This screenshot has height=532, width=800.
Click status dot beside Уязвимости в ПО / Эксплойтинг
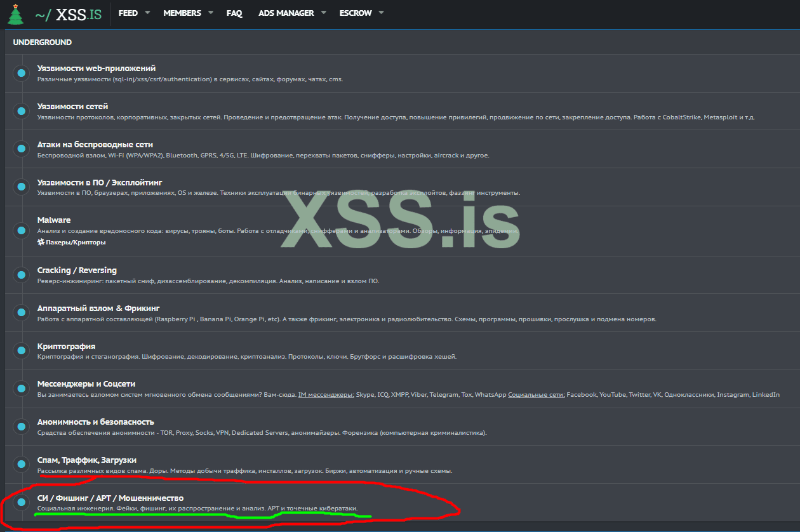(22, 187)
